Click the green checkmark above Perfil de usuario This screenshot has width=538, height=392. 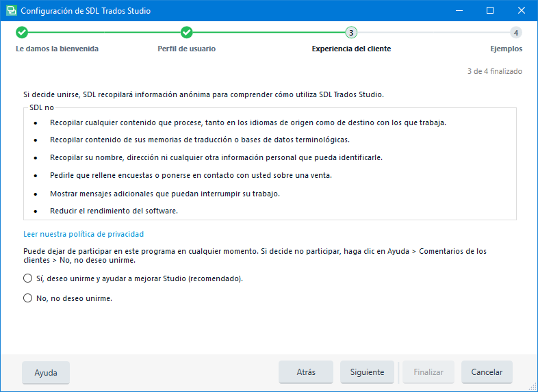[187, 33]
